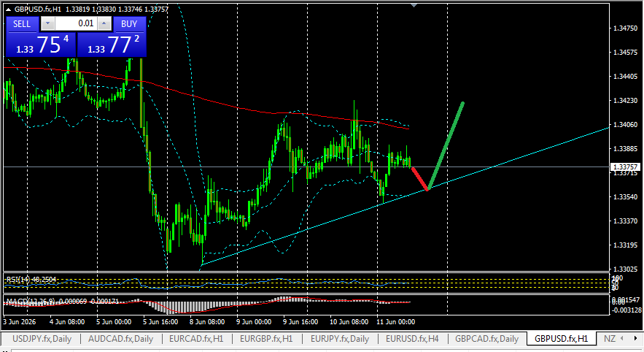
Task: Select the green upward projection line
Action: click(x=446, y=145)
